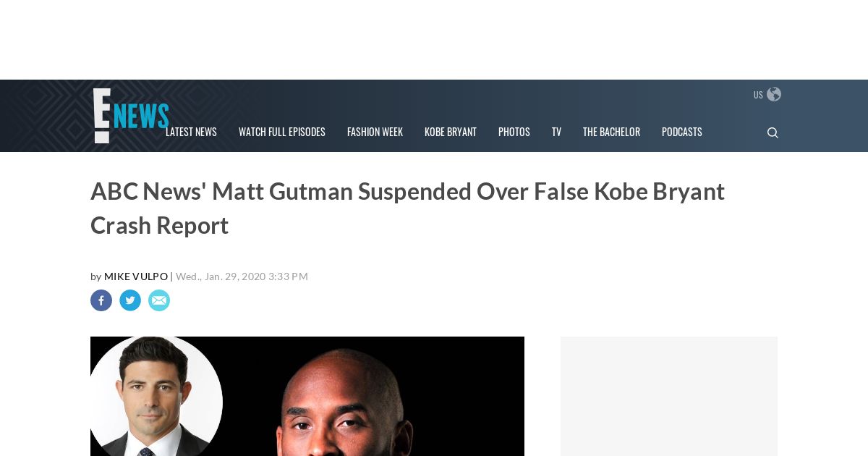Click the E! News logo
Viewport: 868px width, 456px height.
click(131, 116)
